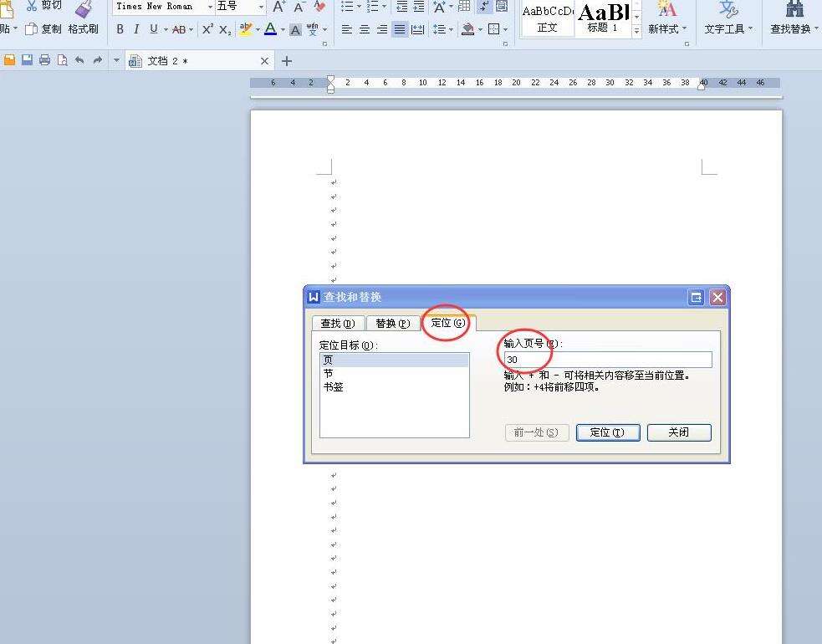Expand the font size 五号 dropdown
The width and height of the screenshot is (822, 644).
click(x=261, y=7)
